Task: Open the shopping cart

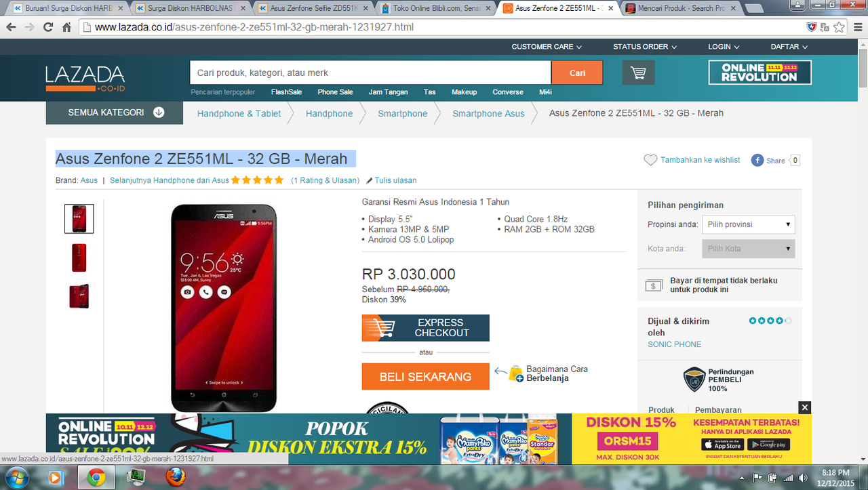Action: (638, 73)
